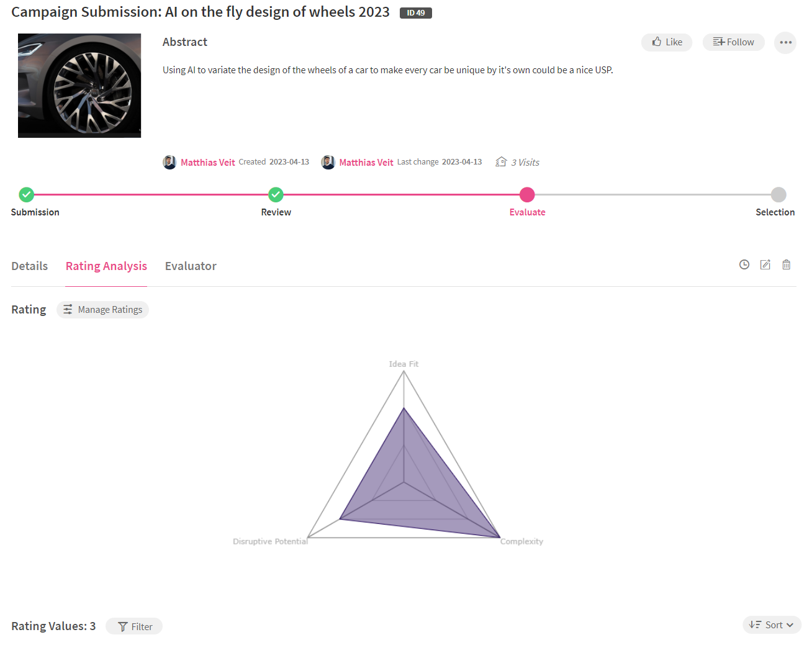The height and width of the screenshot is (645, 812).
Task: Switch to the Details tab
Action: [x=29, y=266]
